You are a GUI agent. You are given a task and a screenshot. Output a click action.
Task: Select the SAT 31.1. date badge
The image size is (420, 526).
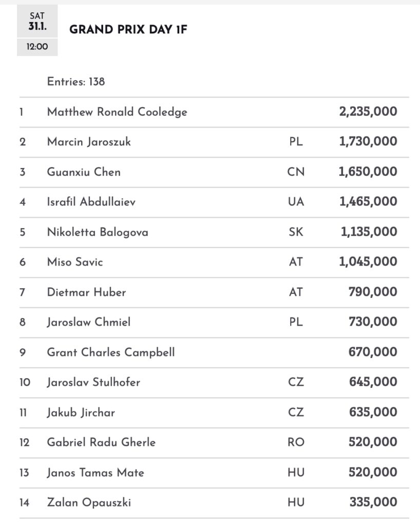coord(37,21)
